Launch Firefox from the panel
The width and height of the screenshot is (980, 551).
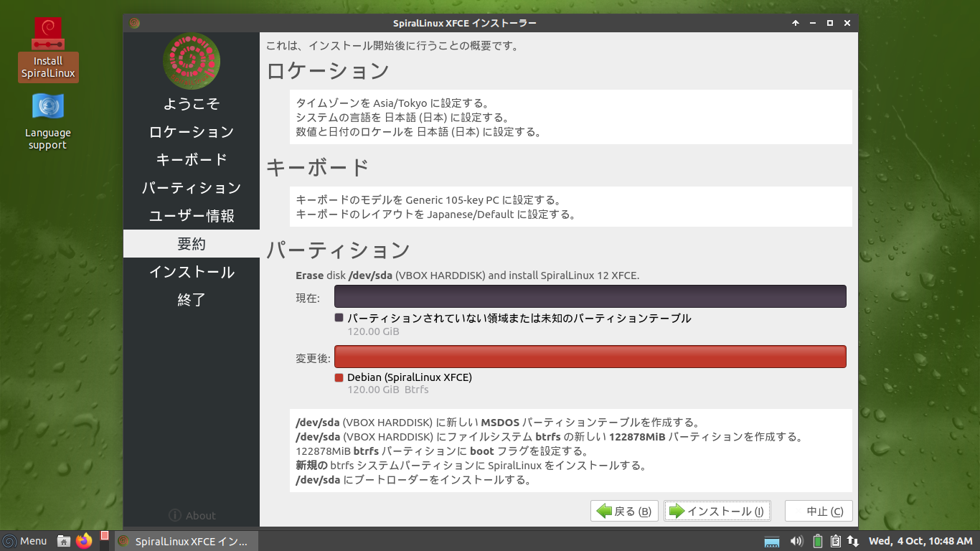[x=85, y=541]
